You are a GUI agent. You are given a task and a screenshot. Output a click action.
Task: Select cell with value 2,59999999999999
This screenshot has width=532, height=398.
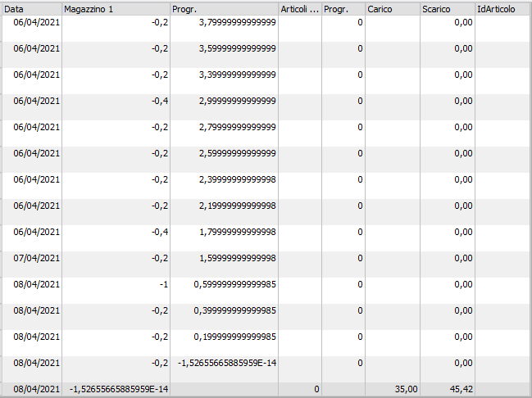pyautogui.click(x=225, y=160)
